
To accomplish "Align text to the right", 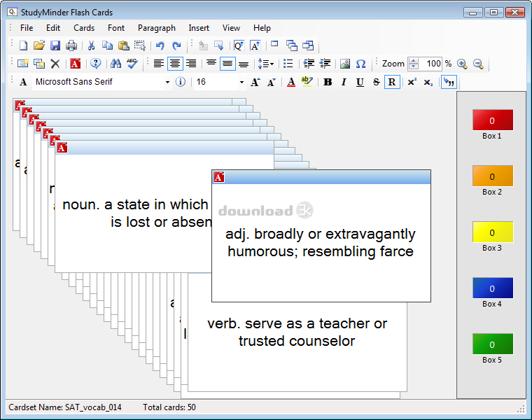I will tap(191, 64).
